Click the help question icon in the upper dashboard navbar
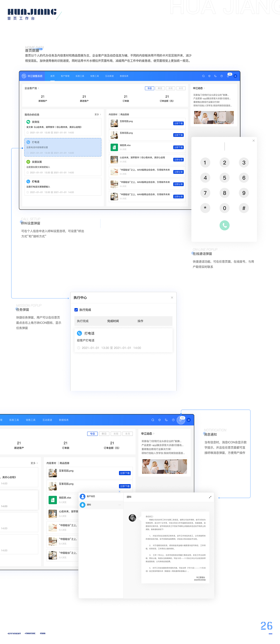The height and width of the screenshot is (644, 280). click(x=222, y=76)
